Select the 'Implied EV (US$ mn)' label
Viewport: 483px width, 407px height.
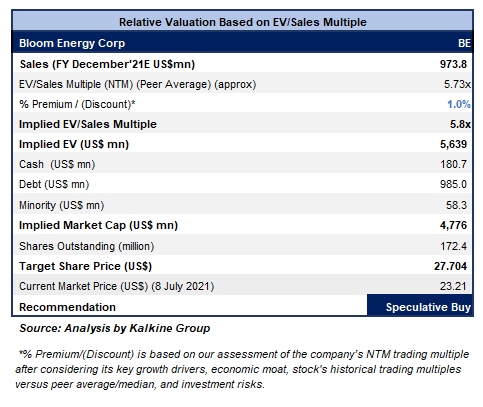74,144
